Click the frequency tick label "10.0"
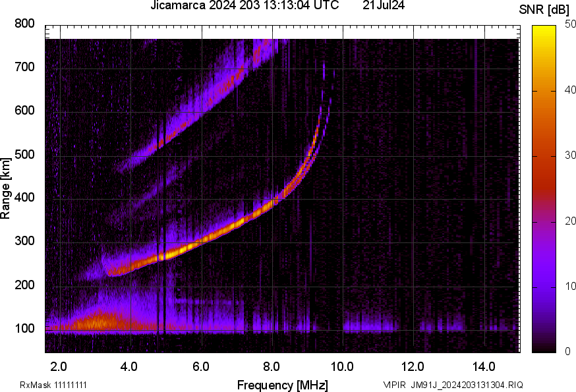Screen dimensions: 576x392 point(342,366)
